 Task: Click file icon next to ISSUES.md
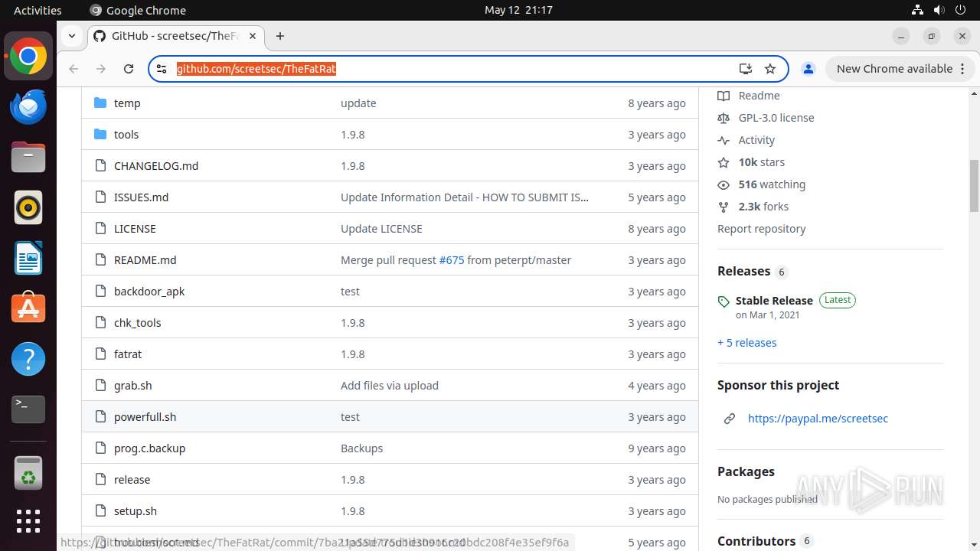tap(100, 197)
